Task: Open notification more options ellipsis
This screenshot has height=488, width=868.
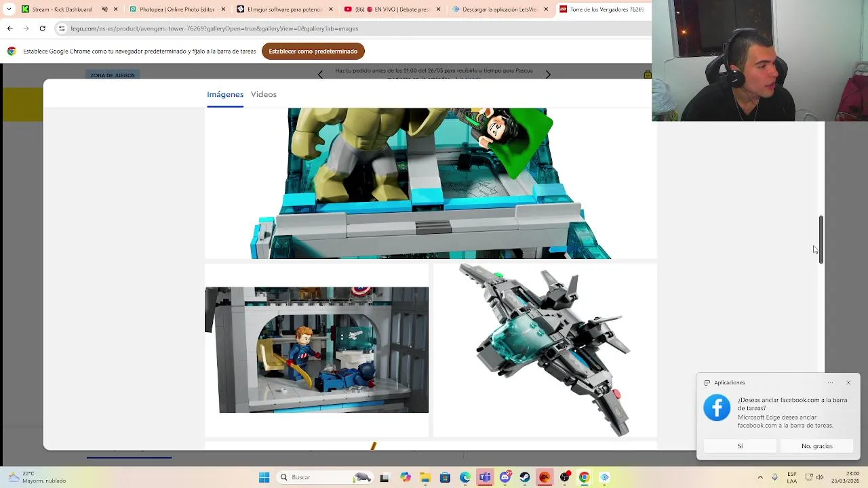Action: [x=830, y=383]
